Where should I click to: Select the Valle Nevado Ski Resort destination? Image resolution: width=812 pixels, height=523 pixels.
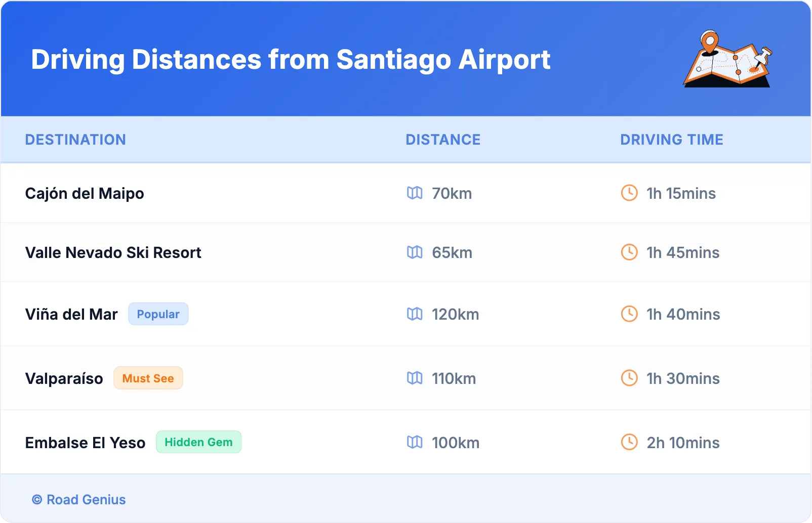pos(113,252)
